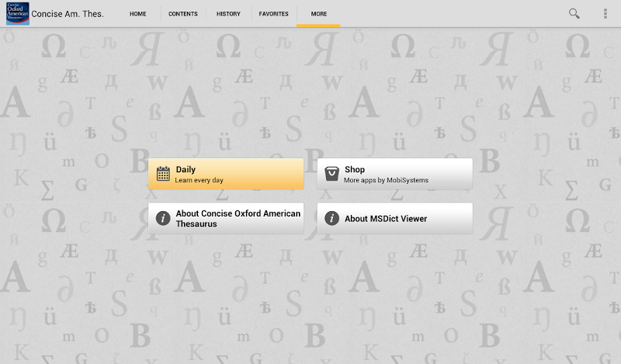Click the Concise Oxford American Thesaurus app logo
This screenshot has width=621, height=364.
coord(17,13)
